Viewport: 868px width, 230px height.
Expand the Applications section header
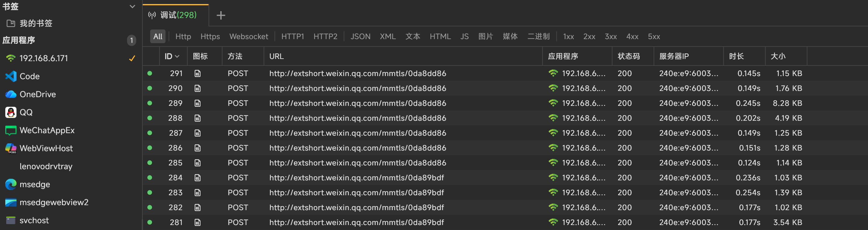(x=19, y=40)
